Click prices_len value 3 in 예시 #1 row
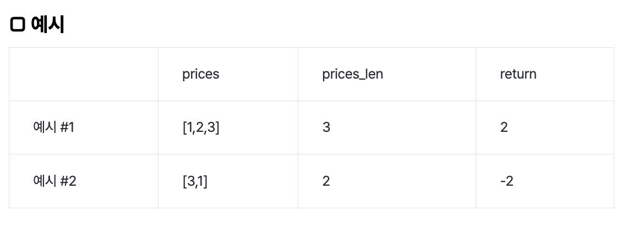Screen dimensions: 644x233 click(326, 127)
